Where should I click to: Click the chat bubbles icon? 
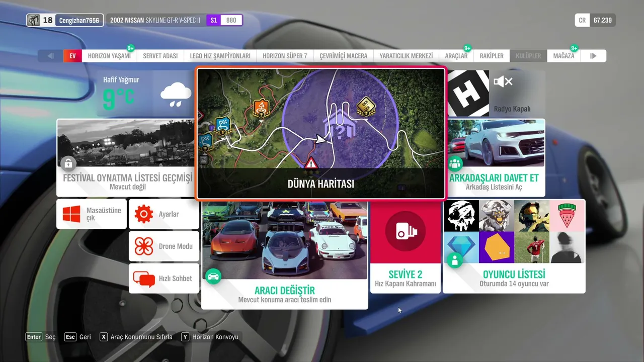click(x=144, y=279)
